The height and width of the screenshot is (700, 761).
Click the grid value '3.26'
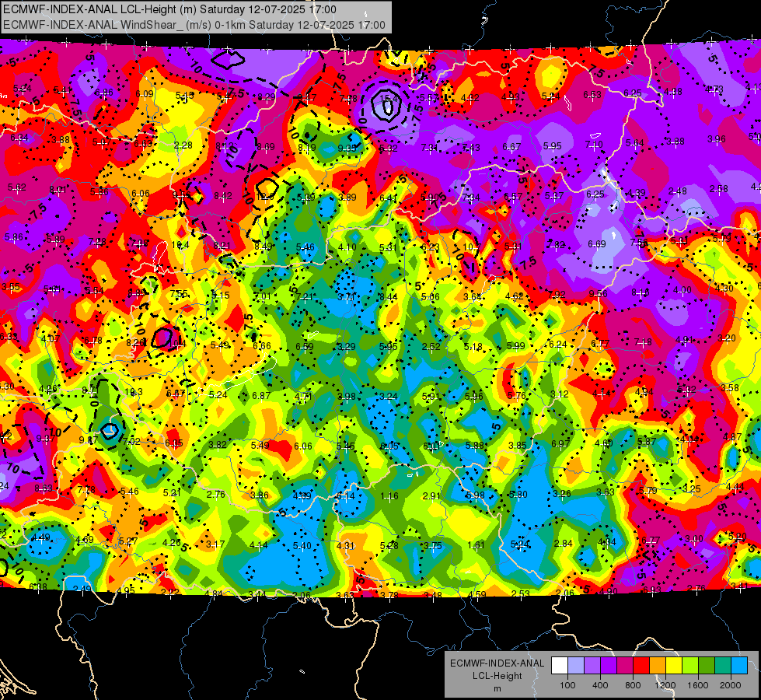(562, 494)
